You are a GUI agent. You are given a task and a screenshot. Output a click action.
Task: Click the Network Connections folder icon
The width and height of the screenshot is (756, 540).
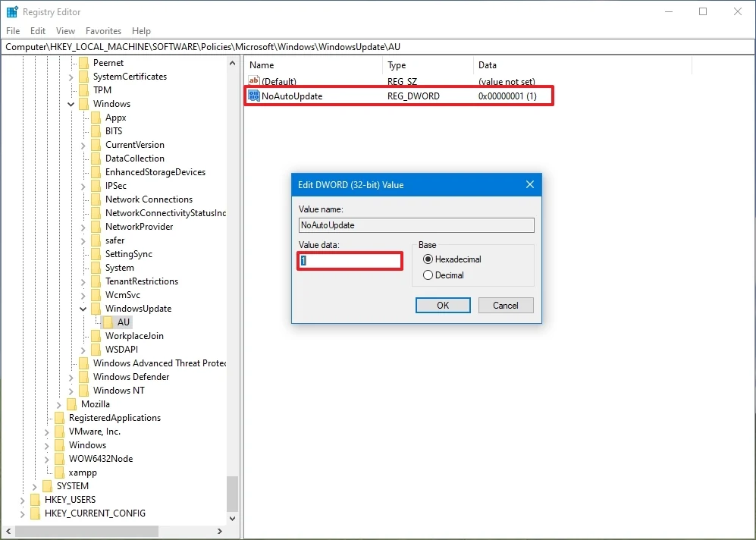point(96,199)
